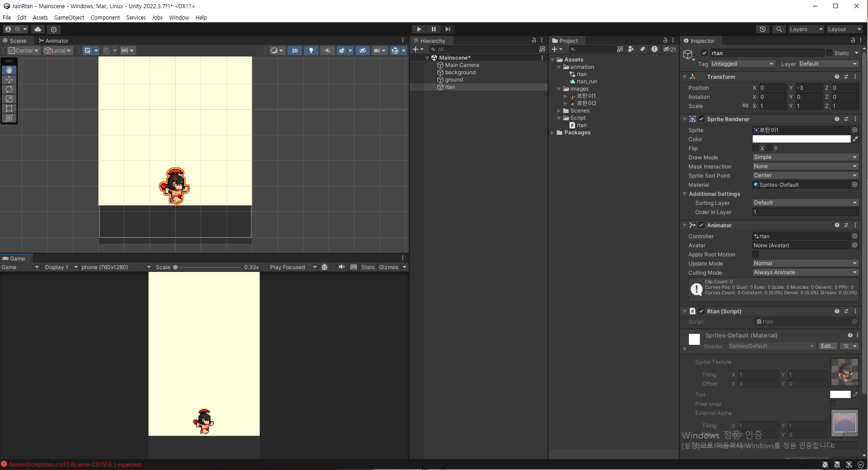This screenshot has width=868, height=470.
Task: Open Undo History icon
Action: (x=763, y=29)
